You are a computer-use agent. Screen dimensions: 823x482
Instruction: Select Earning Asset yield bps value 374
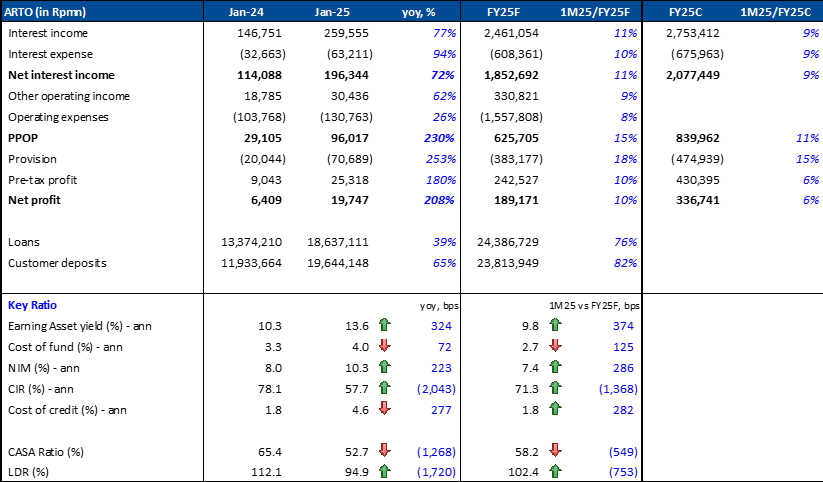(623, 326)
